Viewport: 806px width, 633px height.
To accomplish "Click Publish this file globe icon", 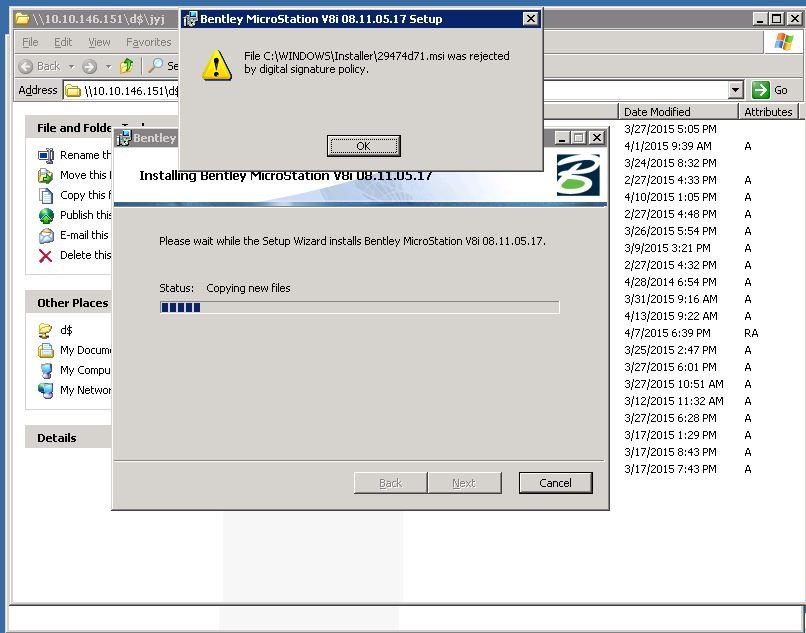I will tap(46, 215).
